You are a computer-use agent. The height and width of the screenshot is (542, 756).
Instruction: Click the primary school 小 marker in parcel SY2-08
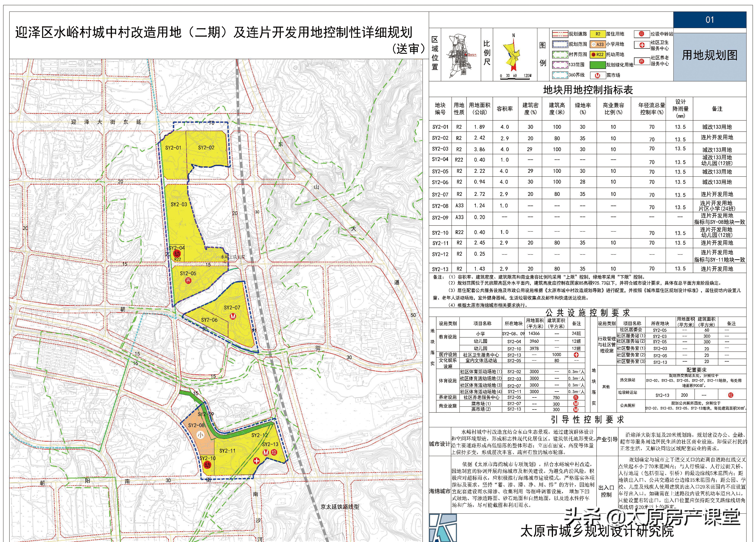pyautogui.click(x=200, y=435)
